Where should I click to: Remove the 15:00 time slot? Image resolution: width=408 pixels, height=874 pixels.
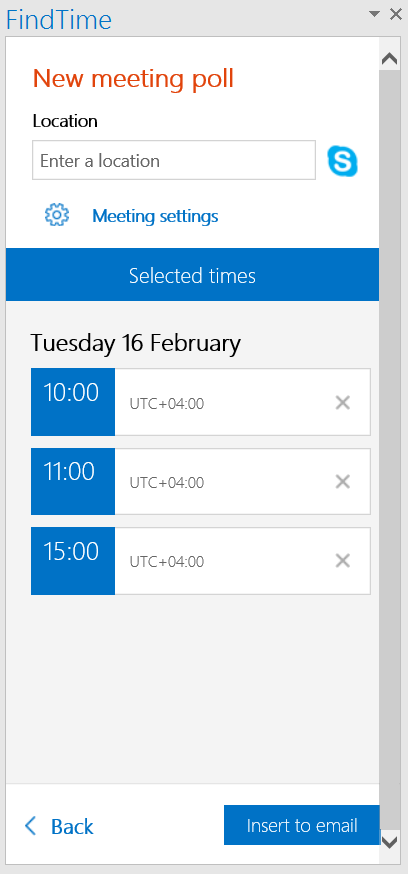pyautogui.click(x=343, y=561)
